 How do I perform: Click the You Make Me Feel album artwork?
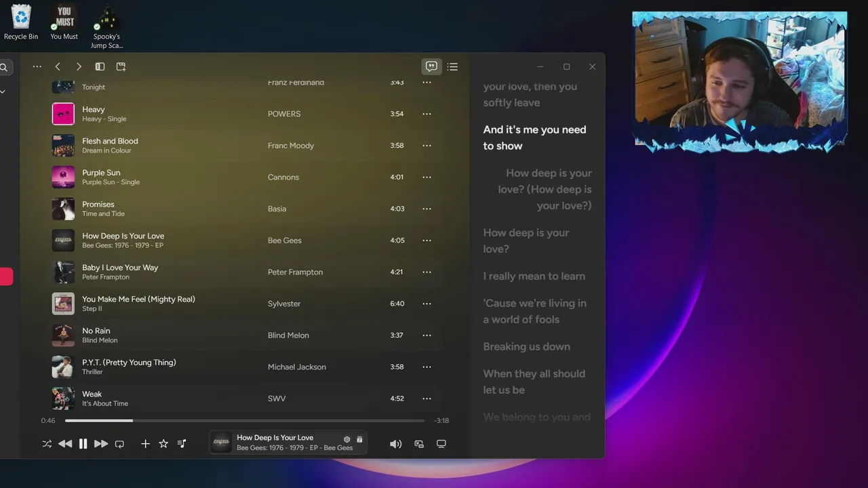(63, 304)
